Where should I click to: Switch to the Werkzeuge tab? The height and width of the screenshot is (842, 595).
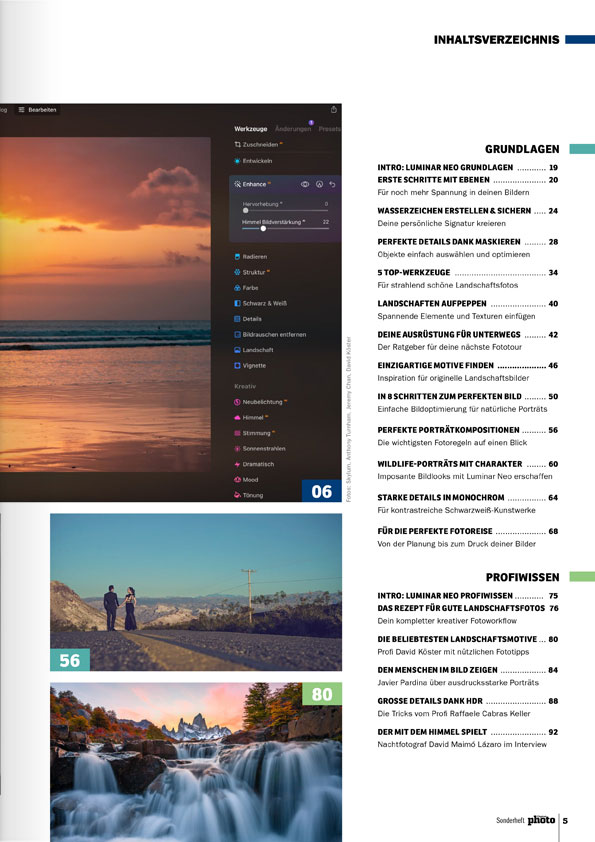[x=251, y=129]
